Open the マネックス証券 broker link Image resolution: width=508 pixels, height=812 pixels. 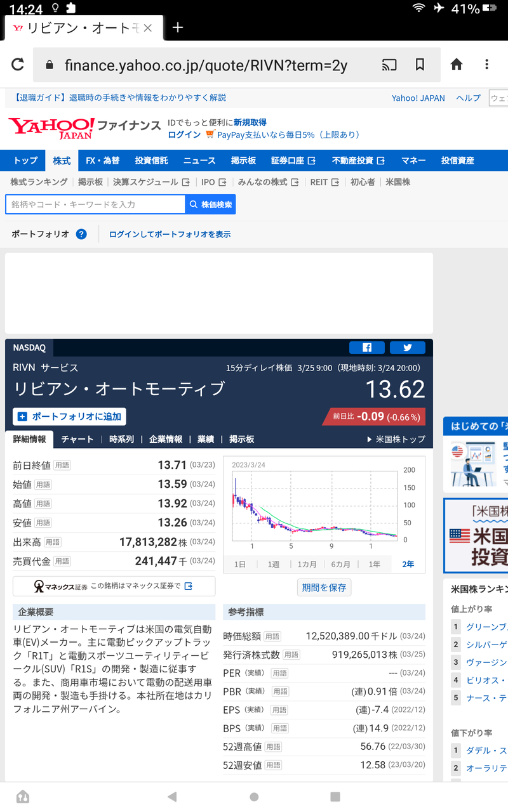click(114, 586)
